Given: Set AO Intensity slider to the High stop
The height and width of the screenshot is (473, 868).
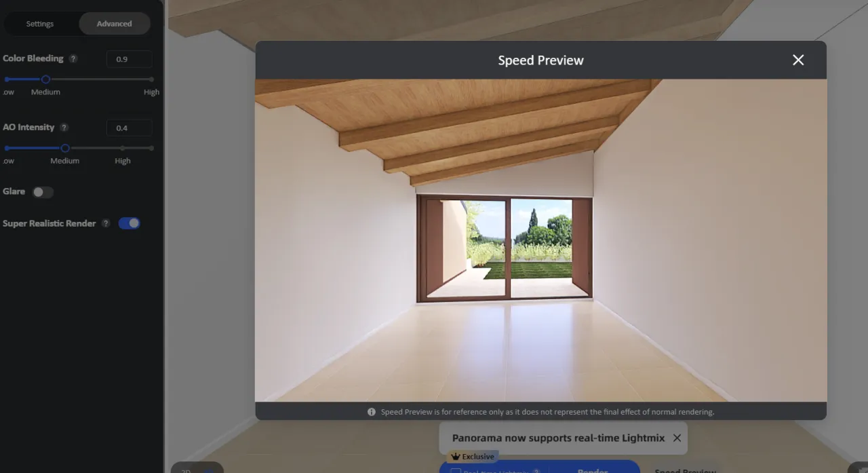Looking at the screenshot, I should pos(123,148).
